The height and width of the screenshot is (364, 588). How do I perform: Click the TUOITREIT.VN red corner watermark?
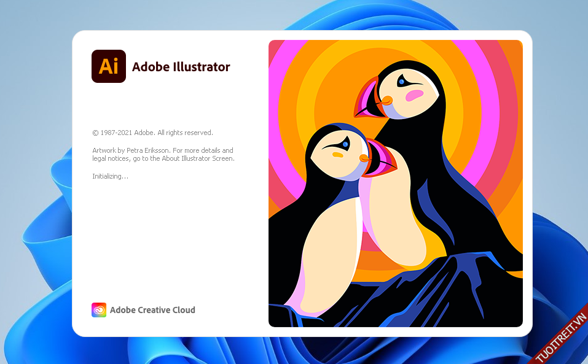pos(562,338)
